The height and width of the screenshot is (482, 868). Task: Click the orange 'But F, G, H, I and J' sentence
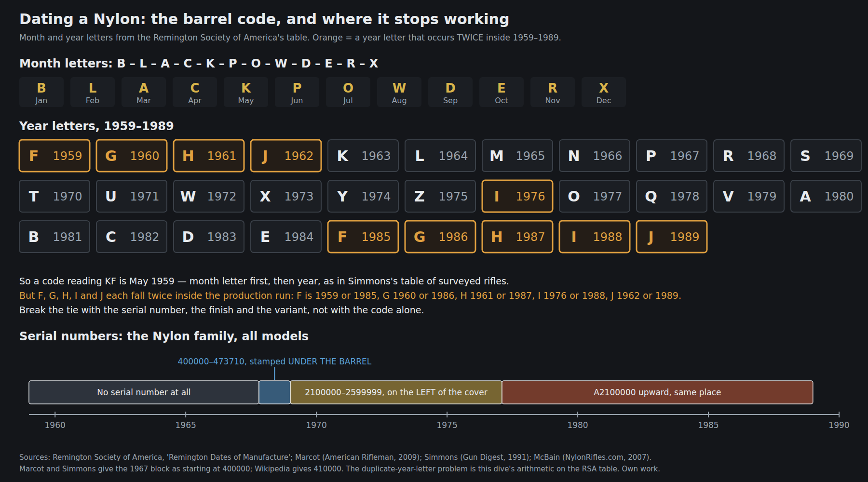pyautogui.click(x=350, y=295)
